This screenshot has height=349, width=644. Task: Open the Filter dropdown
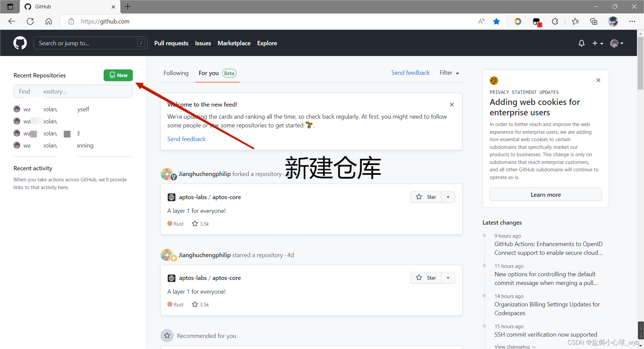tap(449, 73)
